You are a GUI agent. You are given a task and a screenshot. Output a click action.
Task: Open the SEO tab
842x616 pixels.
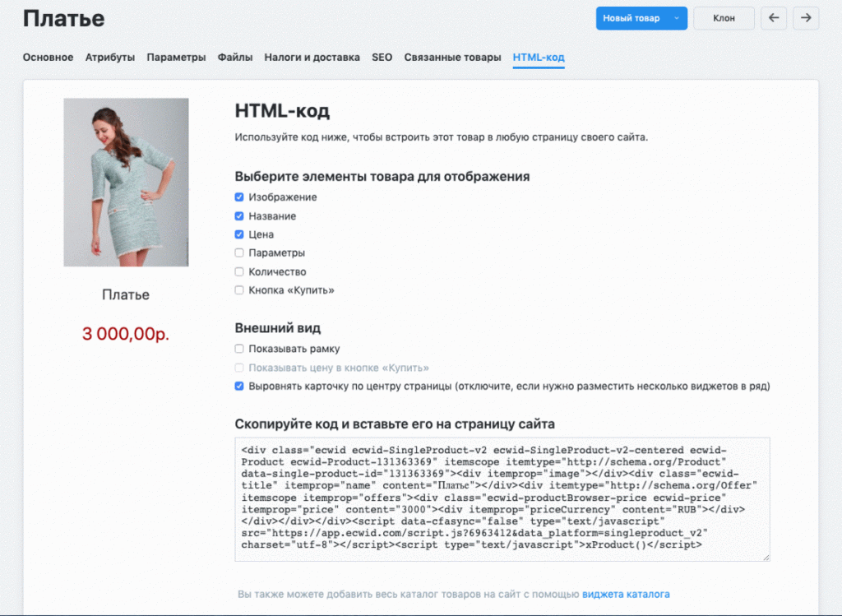pos(382,58)
